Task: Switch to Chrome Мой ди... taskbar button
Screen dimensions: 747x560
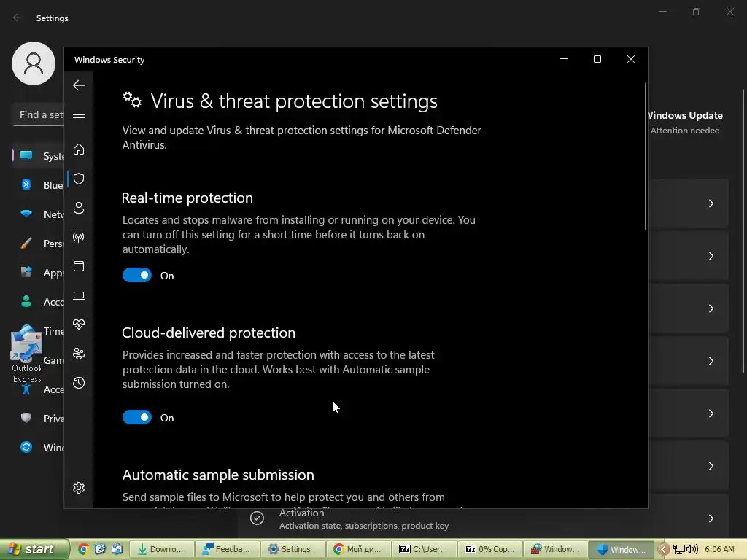Action: click(x=358, y=550)
